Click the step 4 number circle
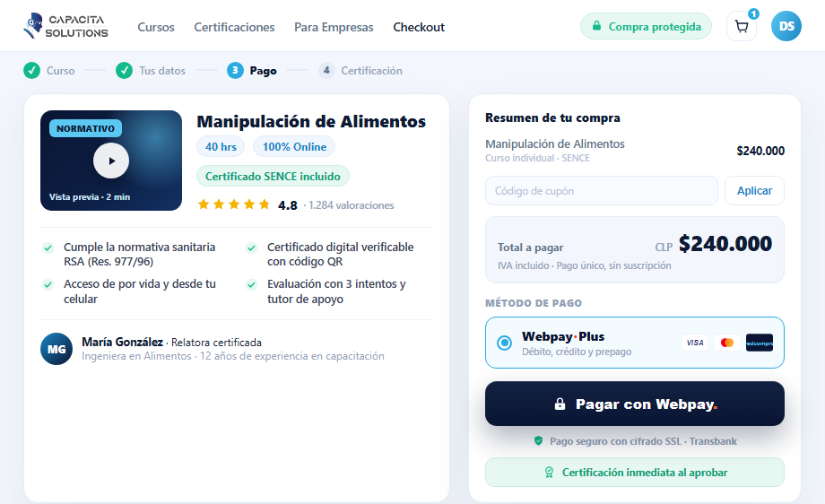Screen dimensions: 825x504 326,70
